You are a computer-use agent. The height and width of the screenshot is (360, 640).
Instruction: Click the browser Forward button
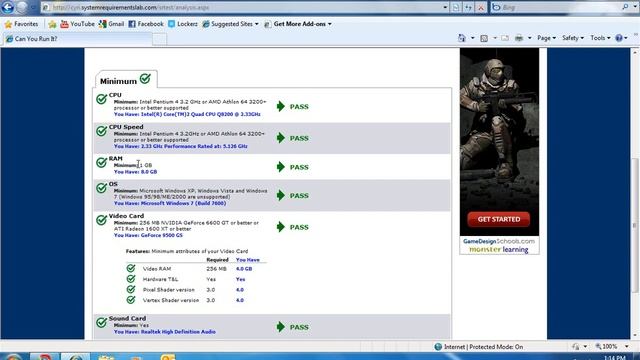click(22, 7)
